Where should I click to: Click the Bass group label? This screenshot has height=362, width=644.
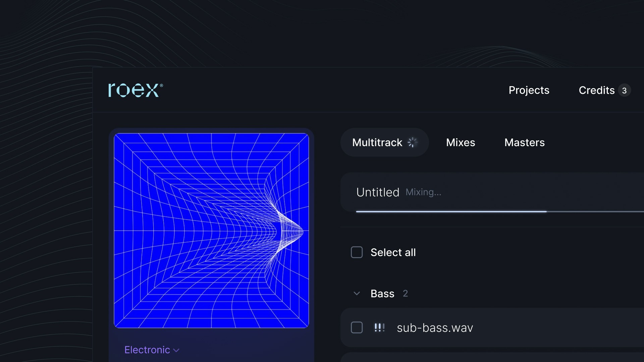point(382,294)
